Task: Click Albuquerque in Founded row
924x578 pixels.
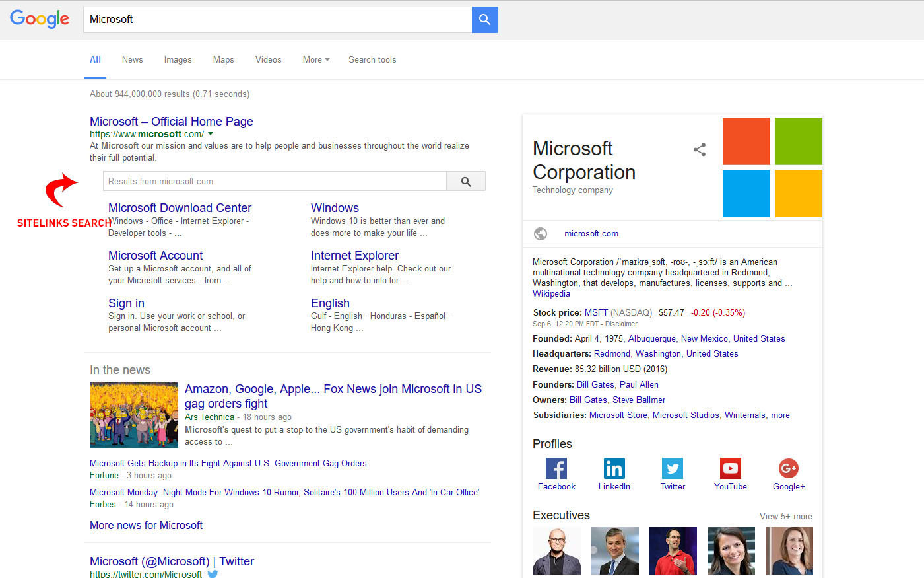Action: click(652, 339)
